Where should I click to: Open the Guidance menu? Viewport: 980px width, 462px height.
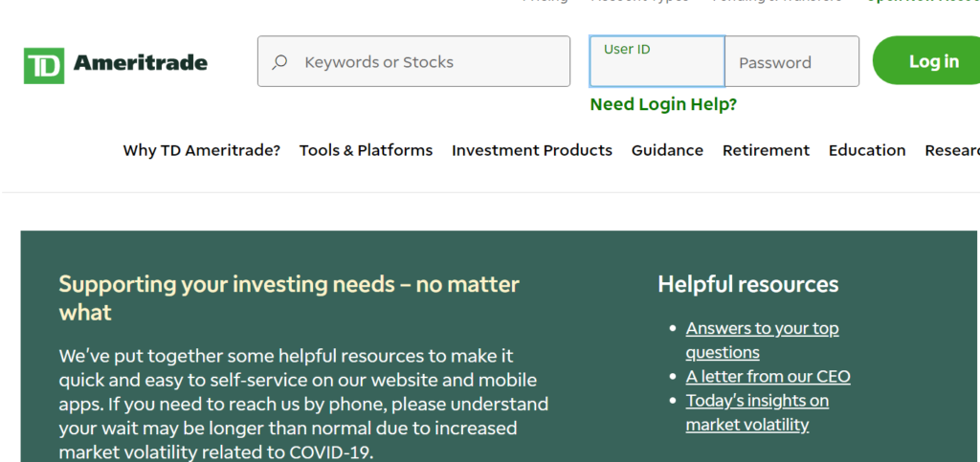pyautogui.click(x=667, y=150)
